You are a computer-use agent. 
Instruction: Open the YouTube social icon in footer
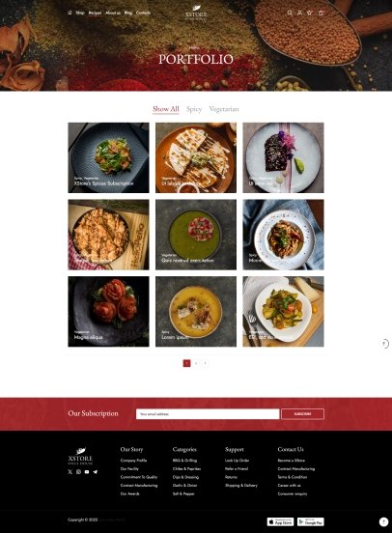pyautogui.click(x=87, y=472)
